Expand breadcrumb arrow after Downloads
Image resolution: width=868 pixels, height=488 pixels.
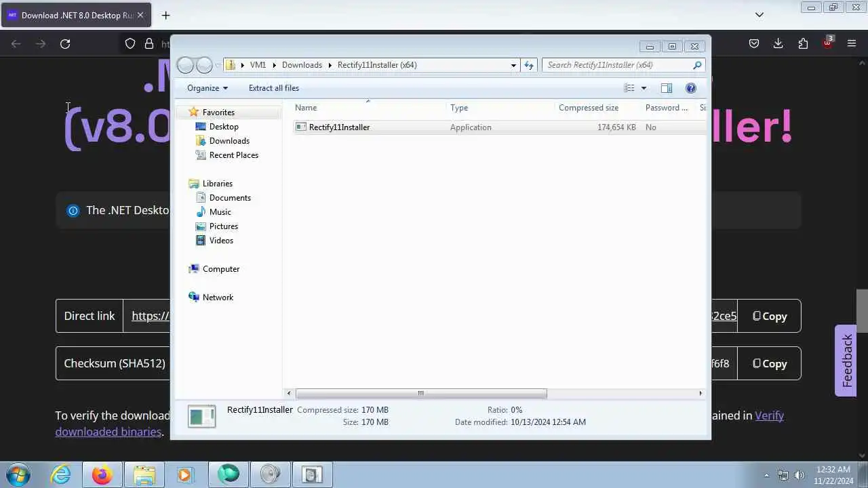(x=330, y=65)
